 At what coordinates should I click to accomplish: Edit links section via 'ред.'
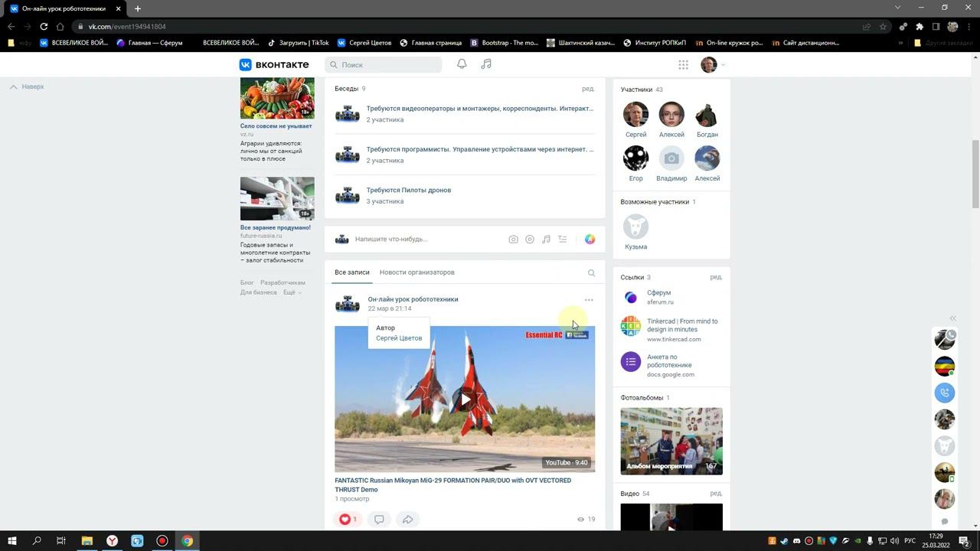pyautogui.click(x=716, y=277)
